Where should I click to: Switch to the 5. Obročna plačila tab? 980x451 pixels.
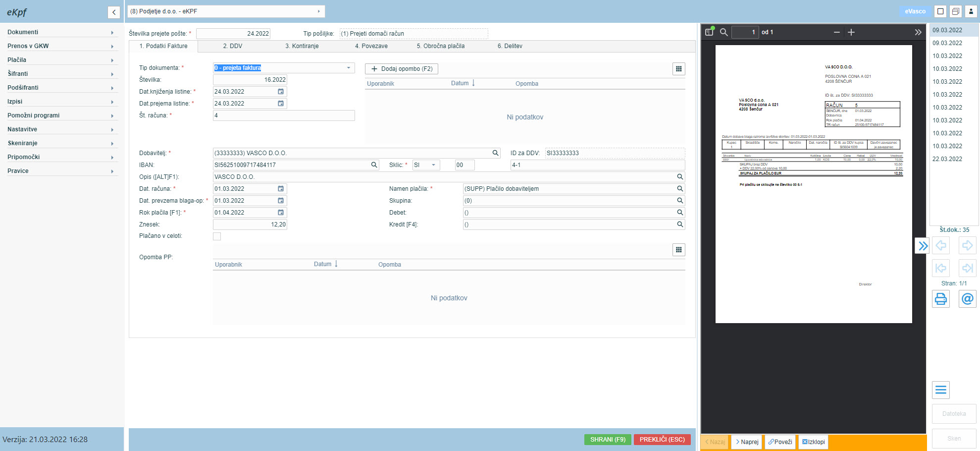(441, 46)
